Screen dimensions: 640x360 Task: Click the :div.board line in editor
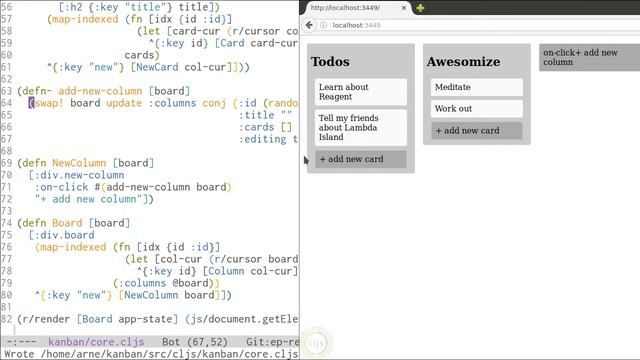(61, 235)
